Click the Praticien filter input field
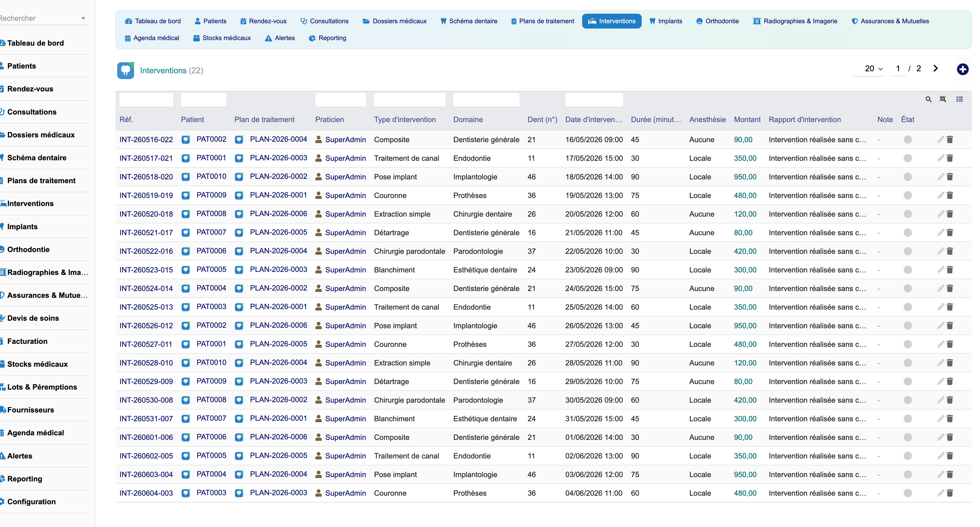 point(340,100)
